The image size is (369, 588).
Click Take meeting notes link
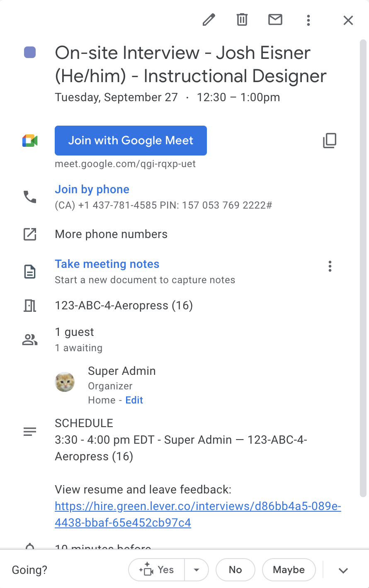(x=107, y=264)
